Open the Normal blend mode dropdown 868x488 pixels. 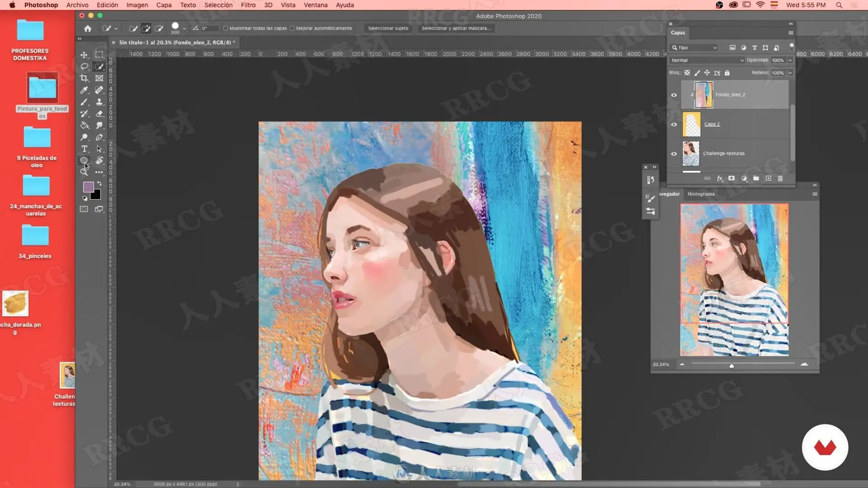706,60
